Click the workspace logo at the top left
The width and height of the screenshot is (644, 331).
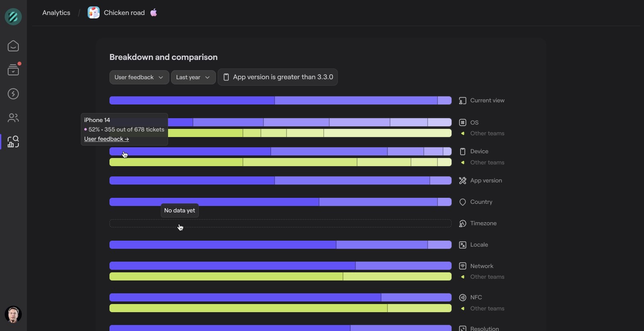point(13,17)
